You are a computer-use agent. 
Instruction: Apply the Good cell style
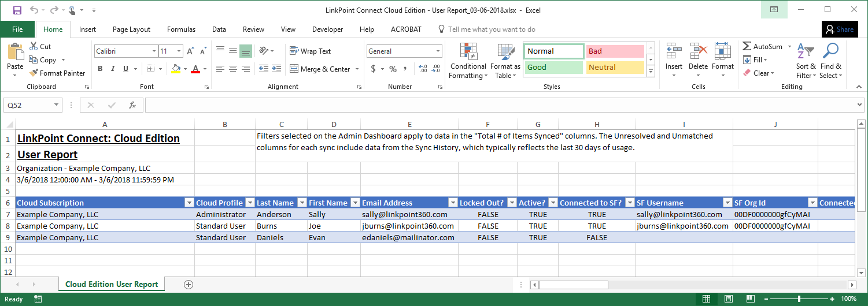(554, 68)
